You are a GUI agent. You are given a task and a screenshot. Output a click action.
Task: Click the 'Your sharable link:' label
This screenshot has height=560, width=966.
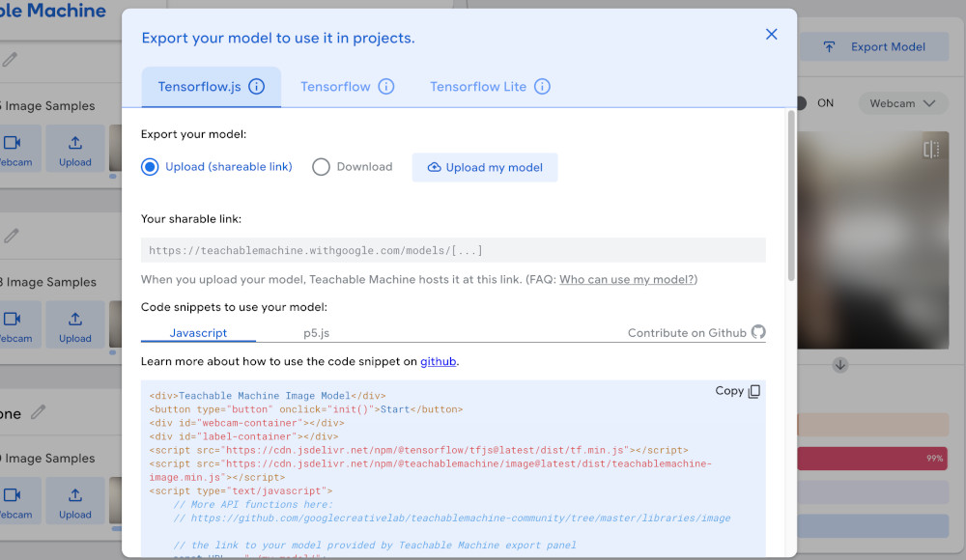pyautogui.click(x=191, y=219)
